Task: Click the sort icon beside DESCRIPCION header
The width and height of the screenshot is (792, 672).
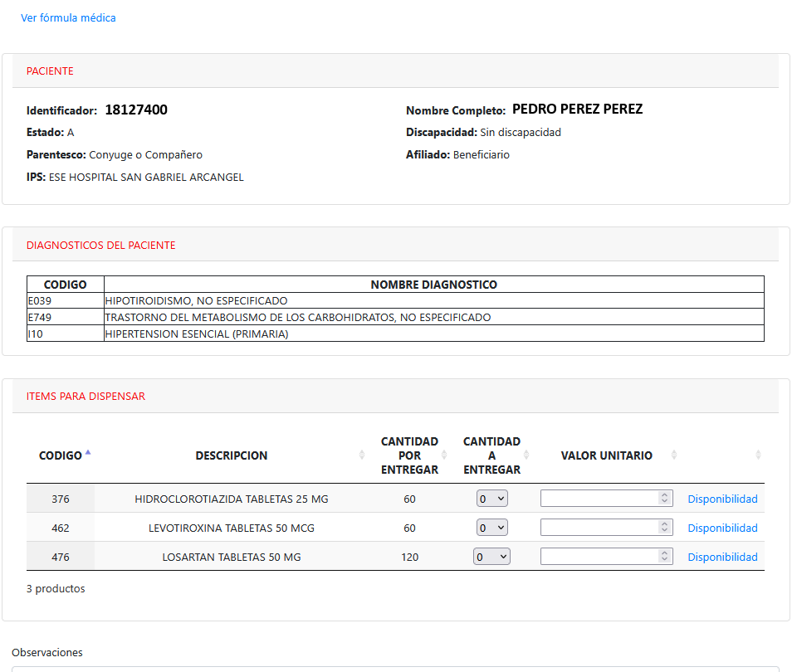Action: 363,454
